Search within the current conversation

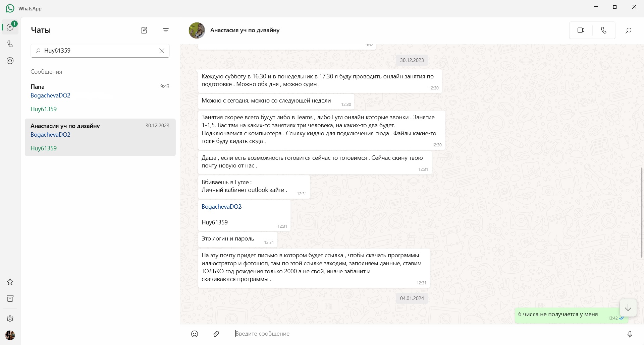point(629,30)
